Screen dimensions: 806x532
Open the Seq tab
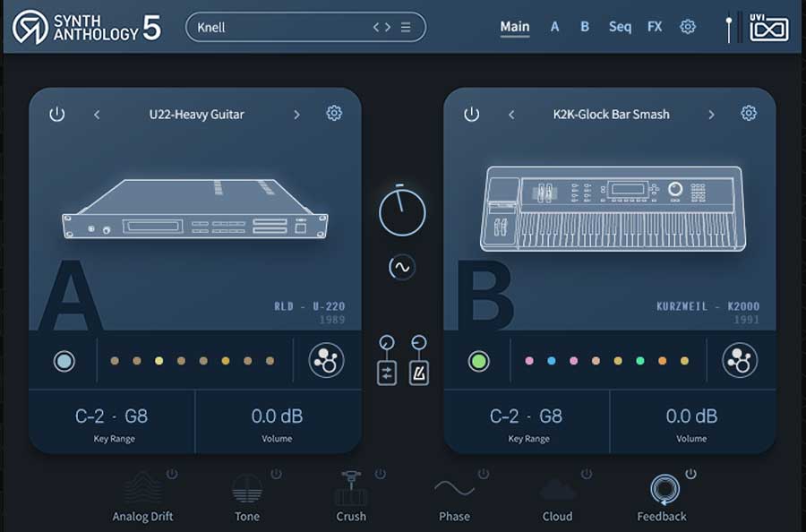tap(620, 27)
